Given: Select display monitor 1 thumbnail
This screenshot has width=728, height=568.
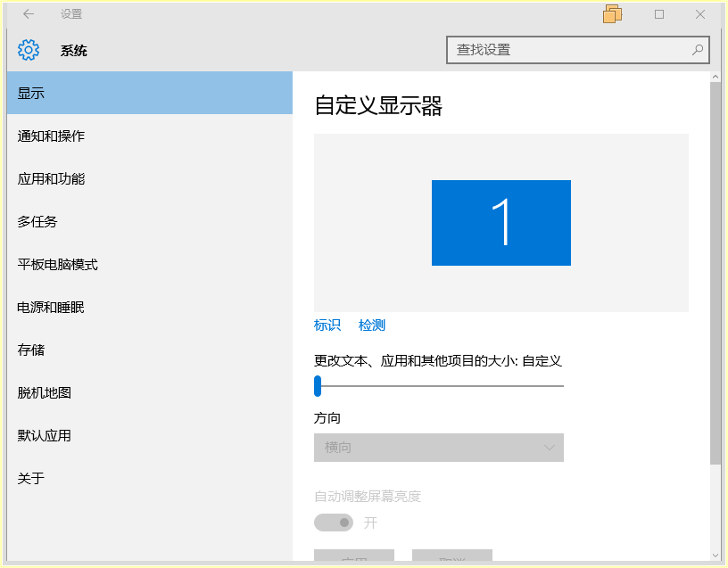Looking at the screenshot, I should tap(501, 223).
